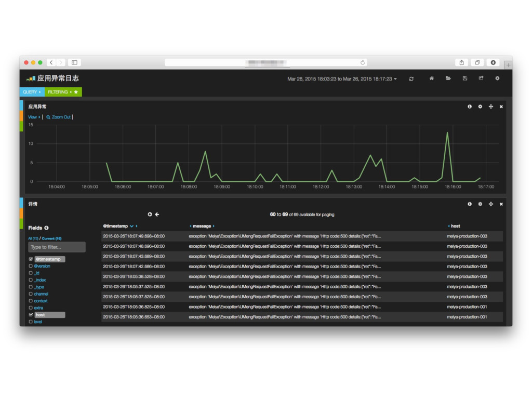Go back using Safari's back arrow
The height and width of the screenshot is (399, 532).
tap(51, 62)
